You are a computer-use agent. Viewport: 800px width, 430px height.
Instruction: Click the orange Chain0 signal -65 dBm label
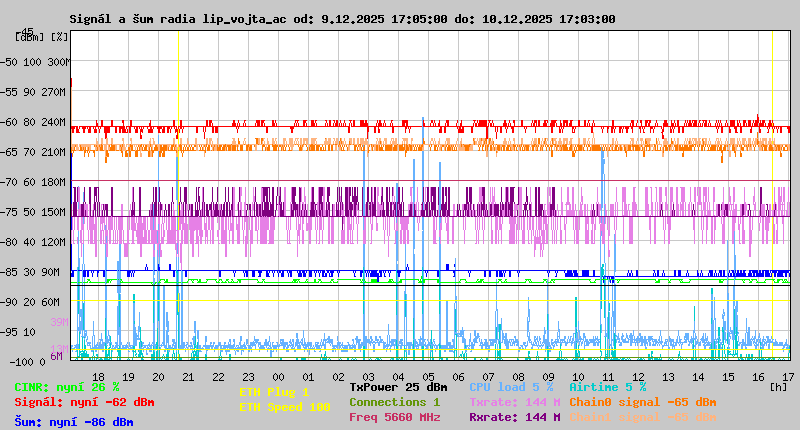point(642,402)
